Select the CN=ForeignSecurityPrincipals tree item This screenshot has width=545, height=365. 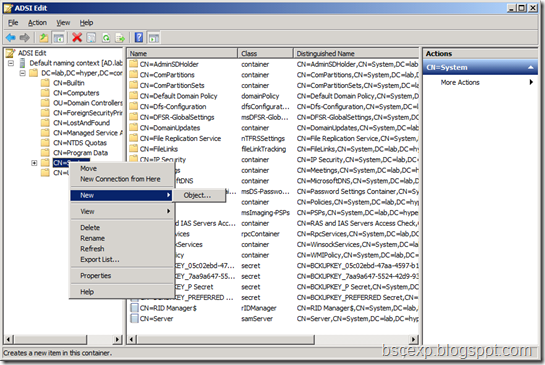pos(88,113)
